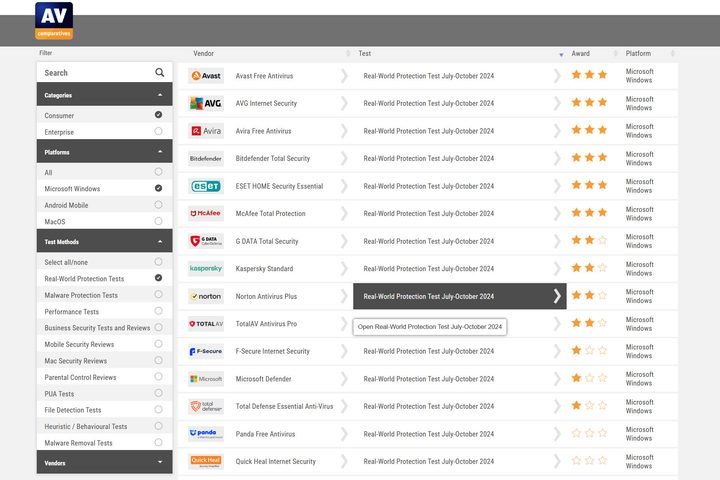
Task: Toggle Select all/none test methods
Action: pyautogui.click(x=158, y=261)
